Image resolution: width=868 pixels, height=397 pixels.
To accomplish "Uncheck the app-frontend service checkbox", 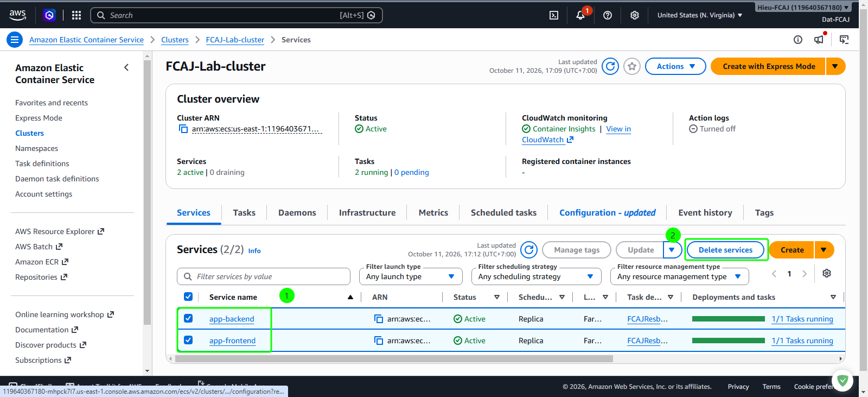I will tap(188, 340).
